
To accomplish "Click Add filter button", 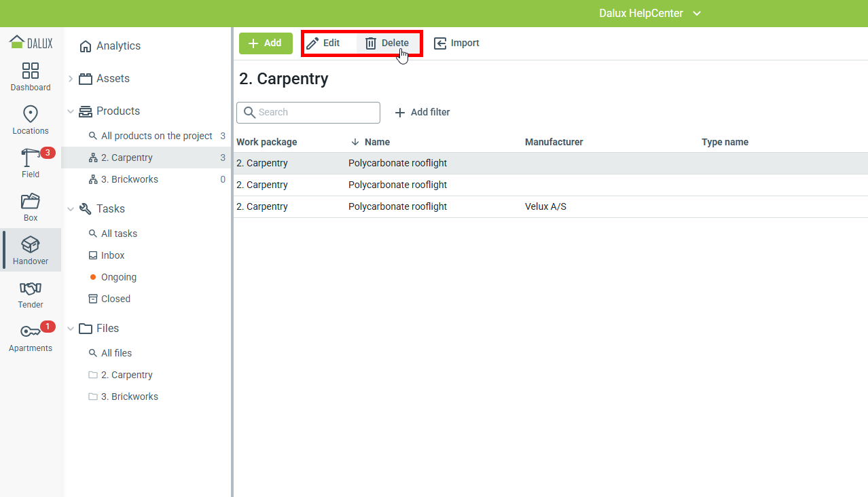I will coord(422,113).
